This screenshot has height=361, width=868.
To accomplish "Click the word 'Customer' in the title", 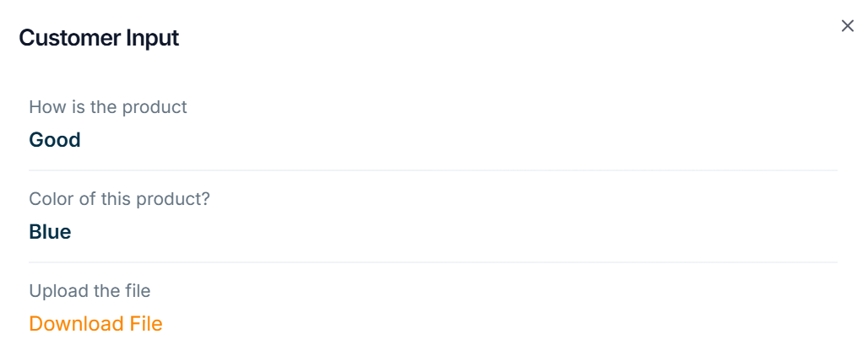I will 70,38.
